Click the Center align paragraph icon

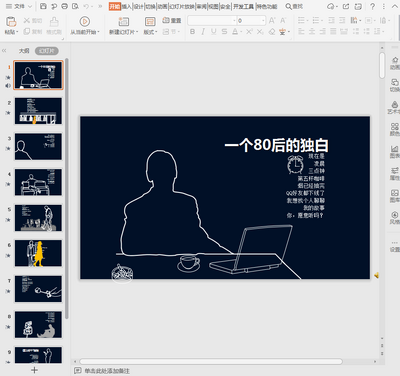(x=312, y=32)
